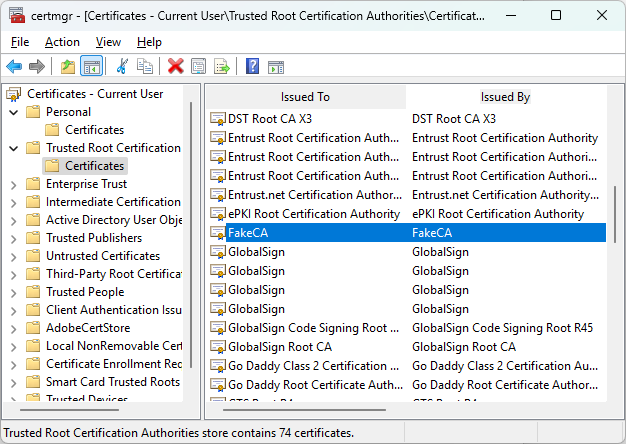Select Entrust.net Certification Authority row
This screenshot has width=626, height=444.
tap(408, 195)
